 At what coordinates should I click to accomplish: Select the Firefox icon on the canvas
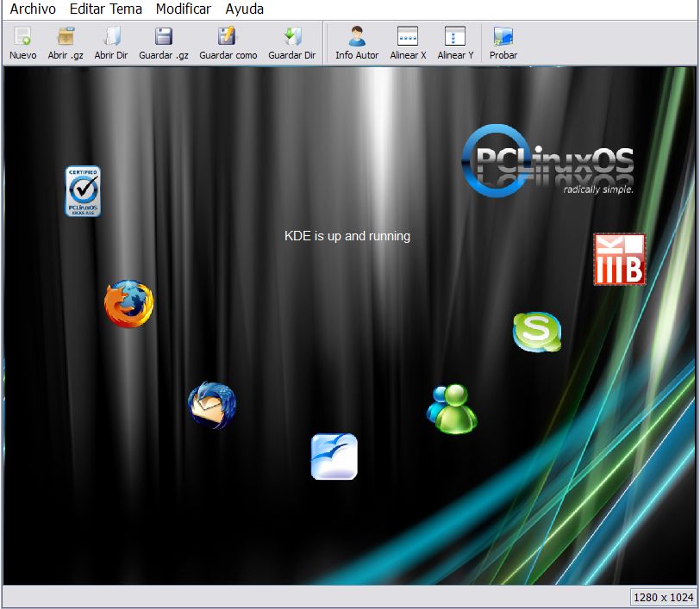(129, 304)
